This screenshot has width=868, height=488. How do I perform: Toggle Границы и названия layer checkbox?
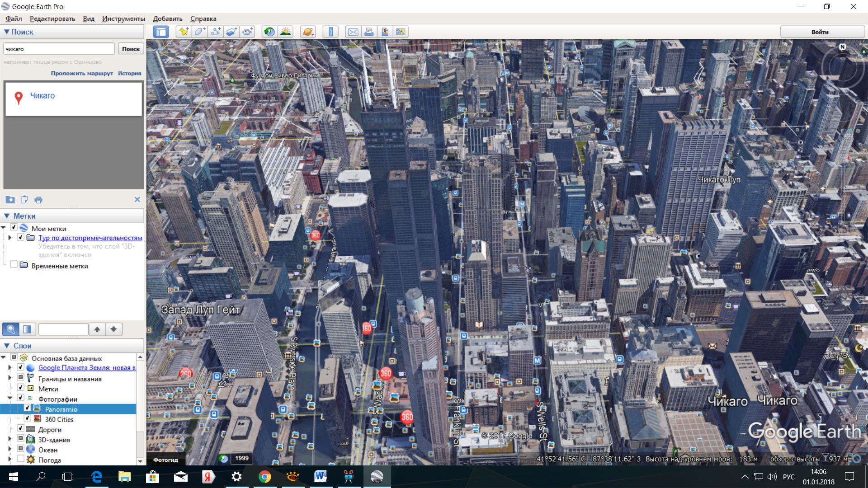point(20,378)
